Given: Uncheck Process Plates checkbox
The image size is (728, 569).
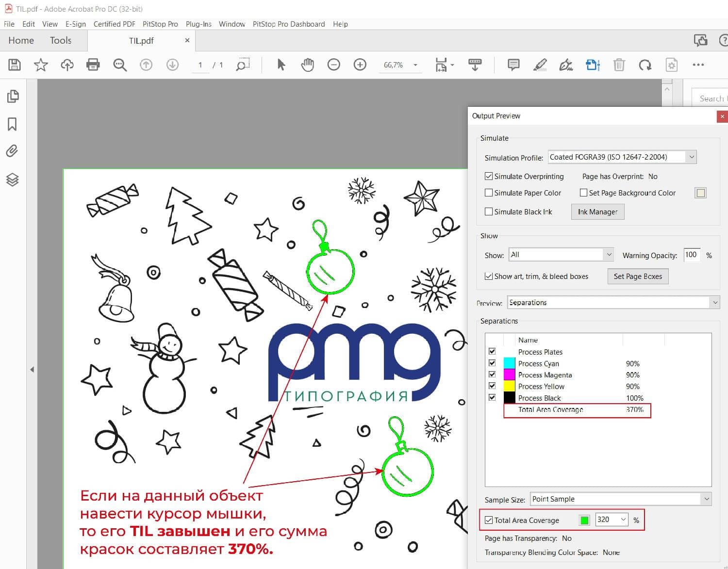Looking at the screenshot, I should click(x=492, y=351).
